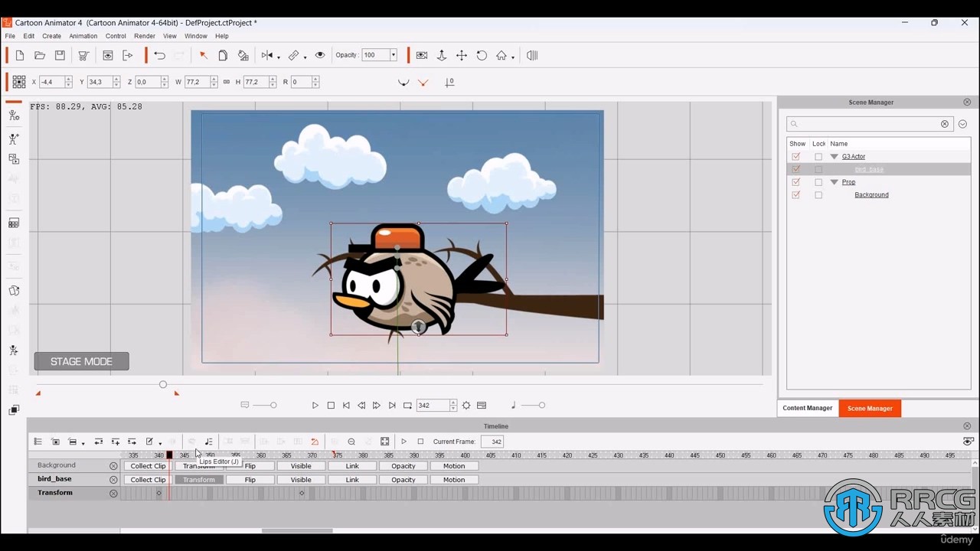The width and height of the screenshot is (980, 551).
Task: Click the duplicate object icon
Action: [223, 55]
